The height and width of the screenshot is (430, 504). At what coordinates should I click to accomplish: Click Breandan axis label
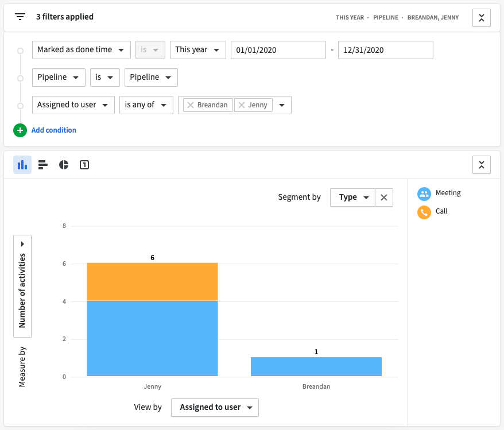316,386
